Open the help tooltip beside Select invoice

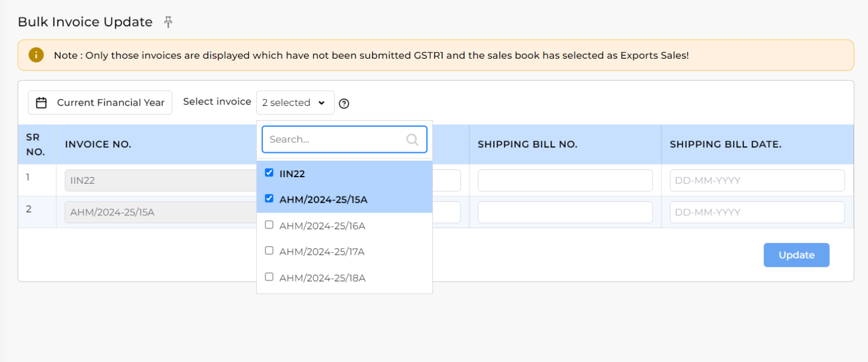pos(344,103)
